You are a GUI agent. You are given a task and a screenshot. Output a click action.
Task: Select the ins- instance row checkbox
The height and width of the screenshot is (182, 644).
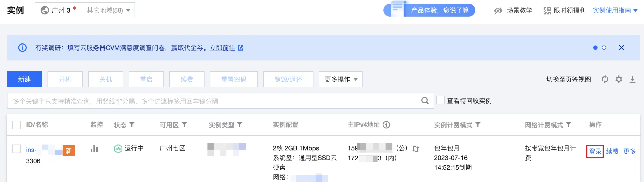17,149
